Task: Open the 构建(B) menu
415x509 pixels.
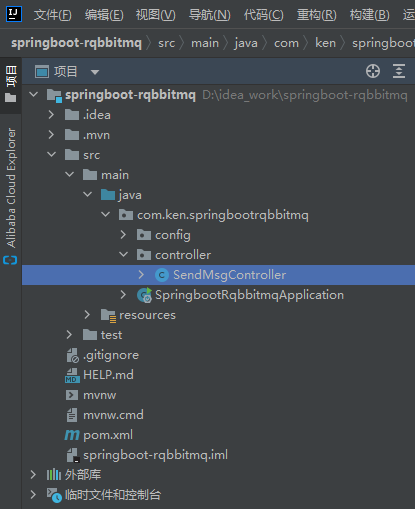Action: 369,15
